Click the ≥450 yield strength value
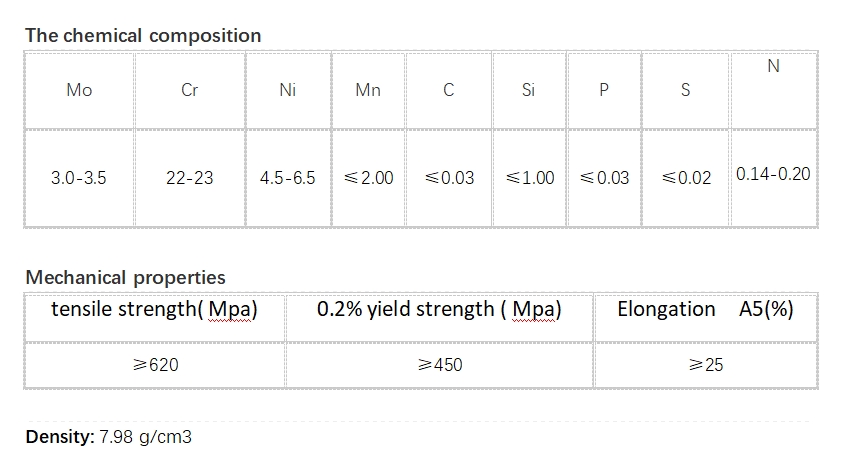The height and width of the screenshot is (468, 857). (439, 365)
